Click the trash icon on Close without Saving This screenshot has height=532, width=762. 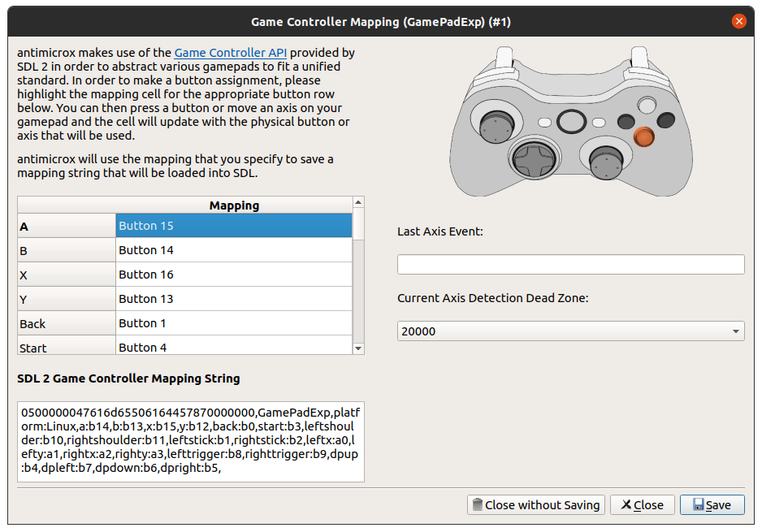(478, 505)
